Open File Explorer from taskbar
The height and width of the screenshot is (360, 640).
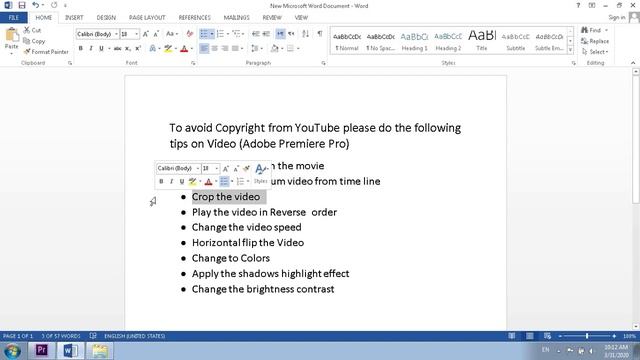(99, 350)
